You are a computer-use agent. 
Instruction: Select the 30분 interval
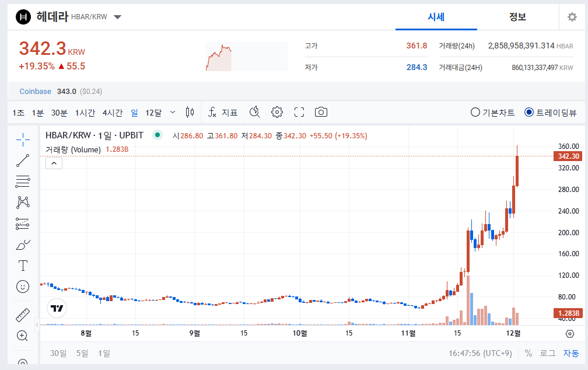(60, 113)
